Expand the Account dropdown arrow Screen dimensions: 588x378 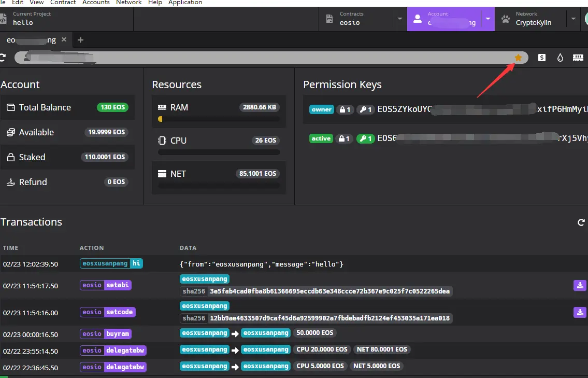pos(488,18)
